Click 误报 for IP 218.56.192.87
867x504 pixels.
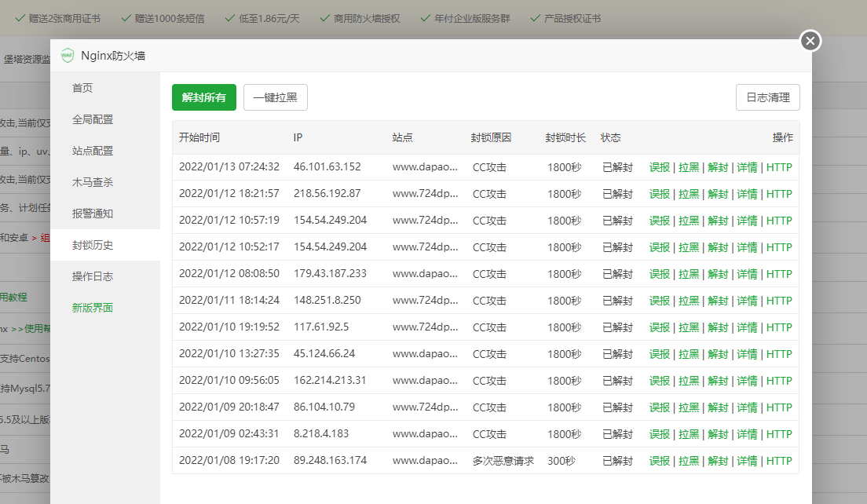(x=659, y=194)
